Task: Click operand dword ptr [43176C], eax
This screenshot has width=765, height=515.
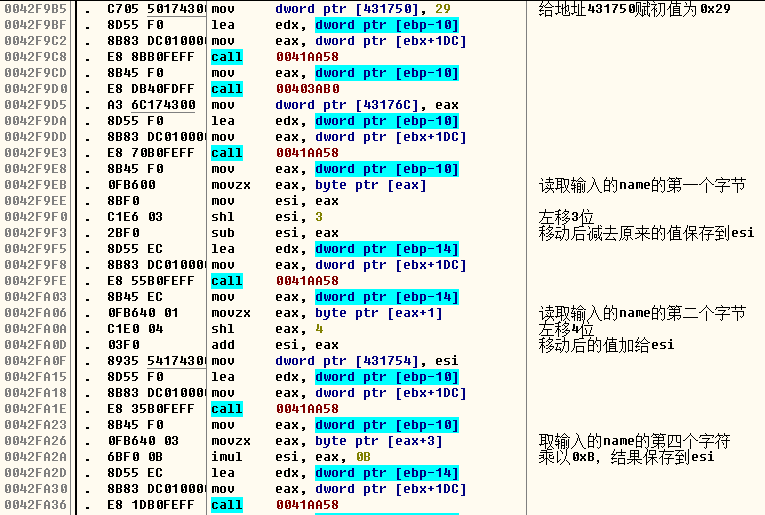Action: (366, 105)
